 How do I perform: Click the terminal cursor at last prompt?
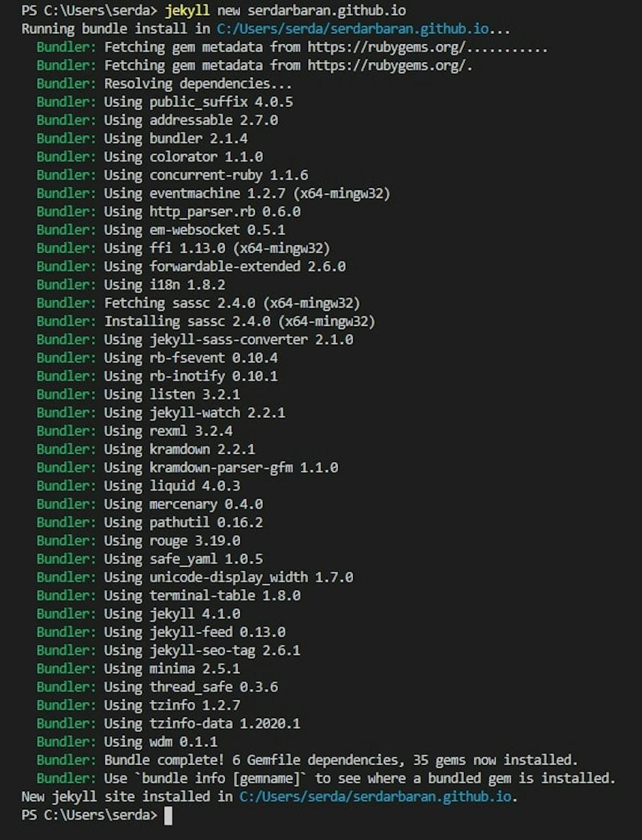click(168, 815)
